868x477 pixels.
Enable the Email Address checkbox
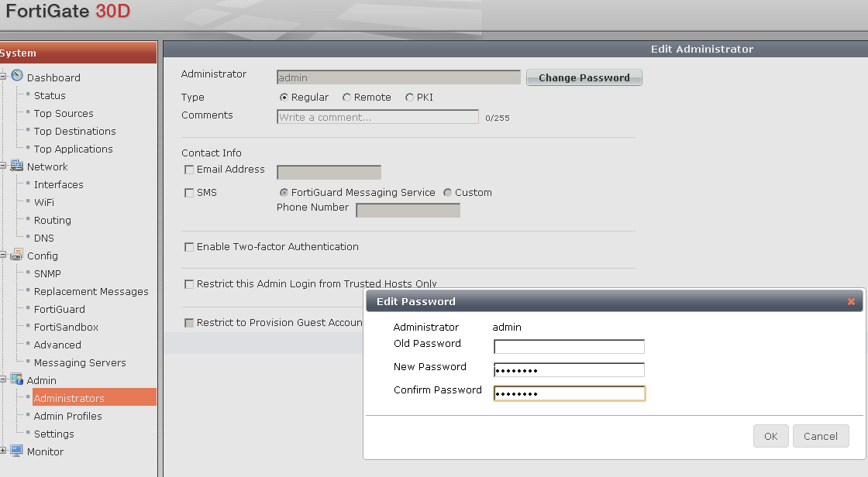point(189,170)
